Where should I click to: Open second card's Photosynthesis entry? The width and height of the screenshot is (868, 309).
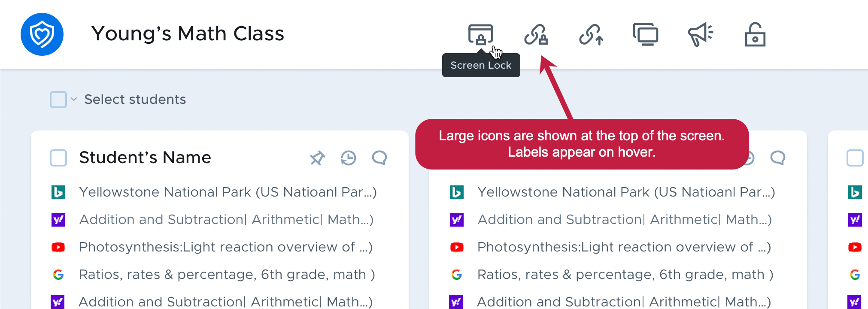tap(624, 247)
